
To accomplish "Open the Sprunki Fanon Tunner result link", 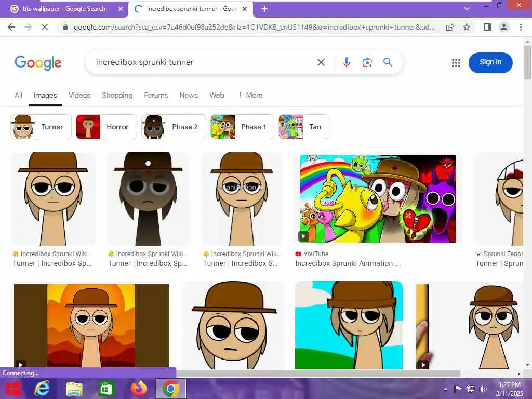I will coord(499,263).
